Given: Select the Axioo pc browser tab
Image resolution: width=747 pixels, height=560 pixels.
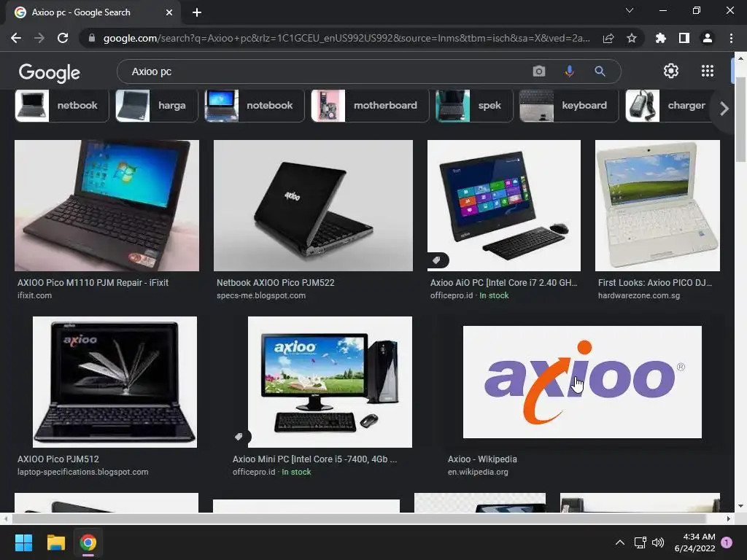Looking at the screenshot, I should 93,12.
